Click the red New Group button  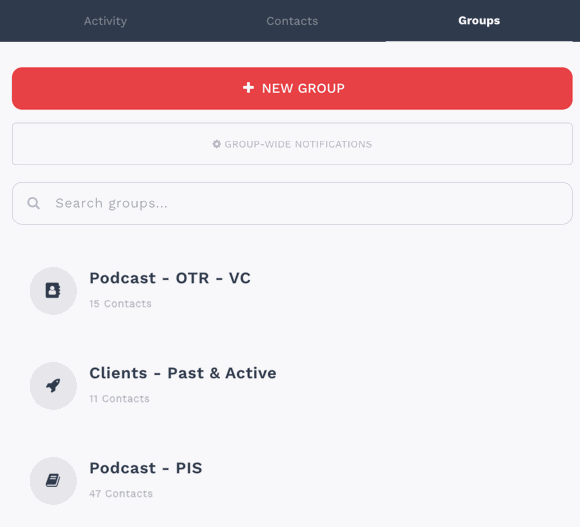292,88
